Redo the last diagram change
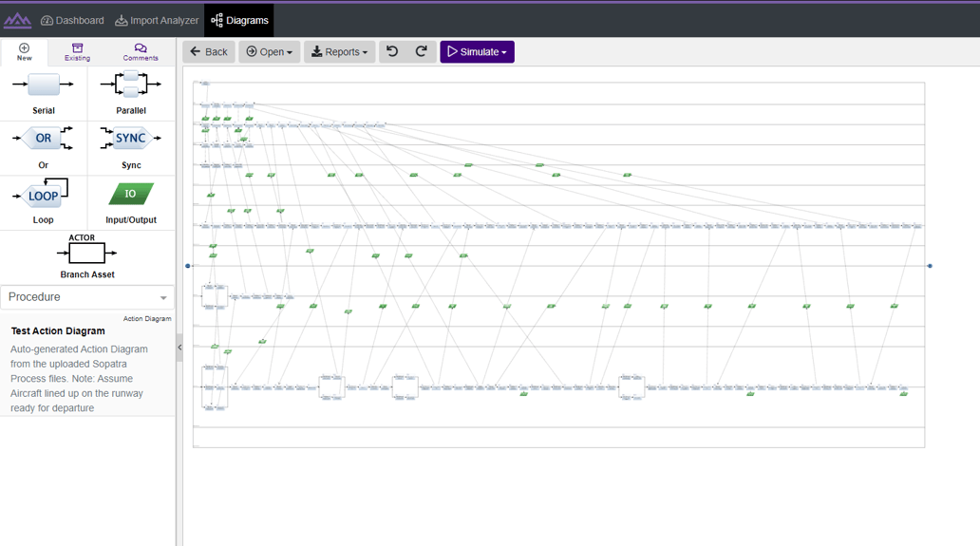Image resolution: width=980 pixels, height=546 pixels. [x=422, y=52]
